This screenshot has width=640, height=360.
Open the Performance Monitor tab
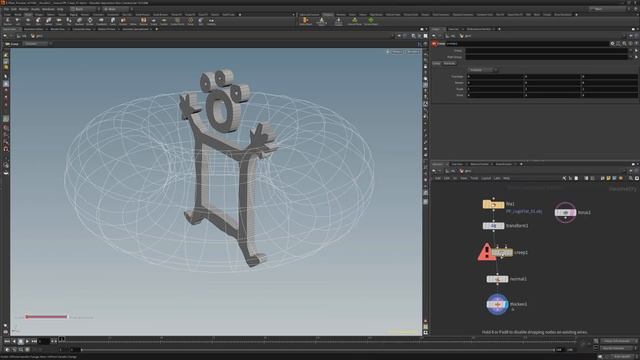click(479, 29)
